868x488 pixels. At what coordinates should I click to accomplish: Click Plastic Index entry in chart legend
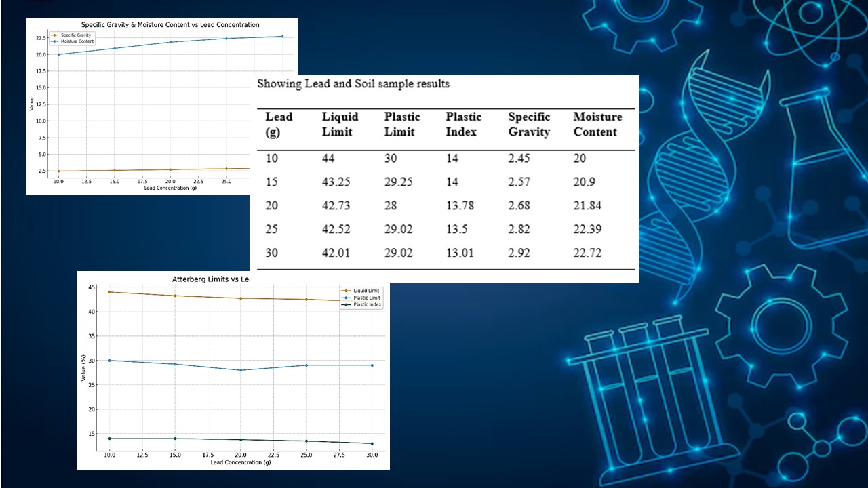[368, 305]
